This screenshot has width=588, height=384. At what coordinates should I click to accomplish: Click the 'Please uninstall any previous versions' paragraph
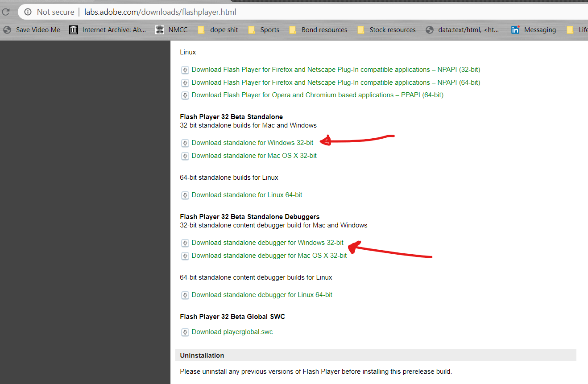pyautogui.click(x=316, y=372)
